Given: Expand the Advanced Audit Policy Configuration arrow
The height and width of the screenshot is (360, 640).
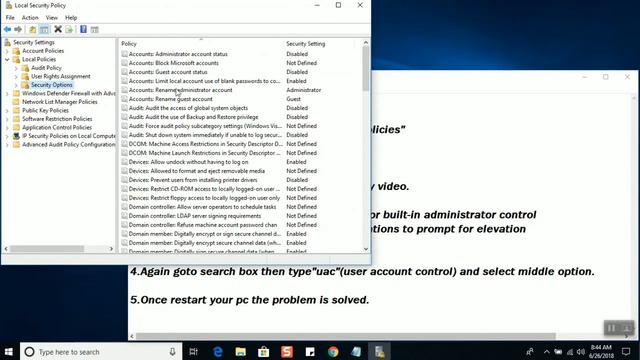Looking at the screenshot, I should pos(7,145).
